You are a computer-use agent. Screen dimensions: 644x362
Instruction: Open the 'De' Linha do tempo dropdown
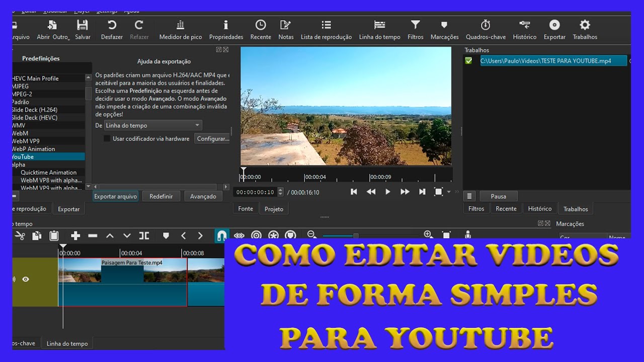153,125
